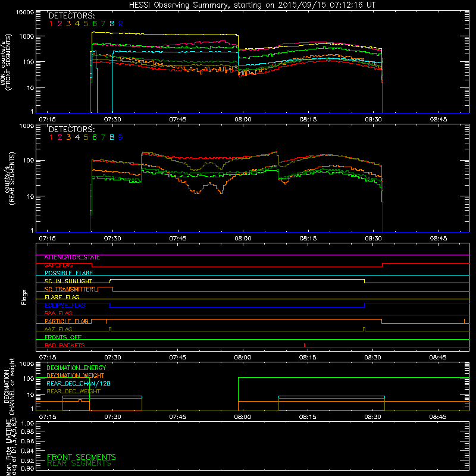
Task: Click the POSSIBLE_FLARE flag label
Action: (68, 273)
